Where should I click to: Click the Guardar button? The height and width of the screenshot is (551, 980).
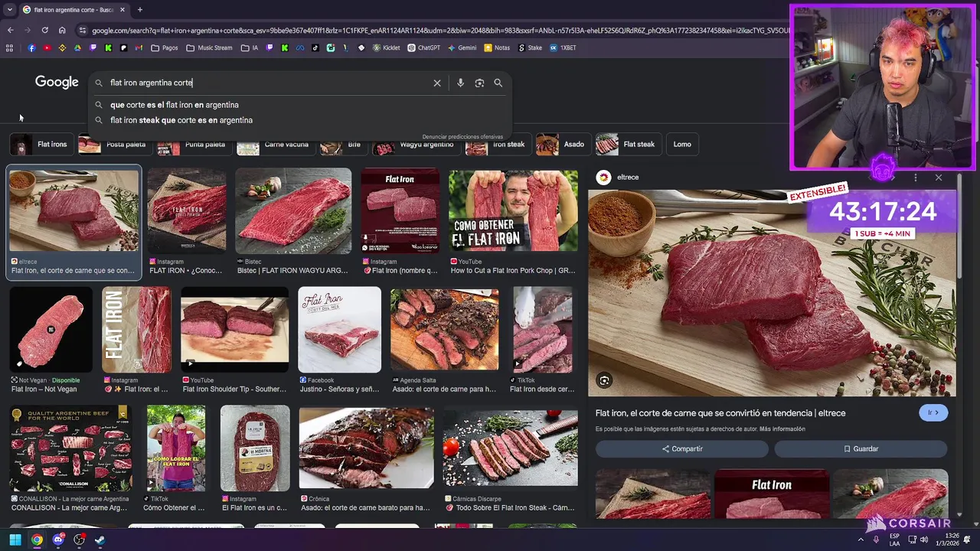[x=861, y=449]
